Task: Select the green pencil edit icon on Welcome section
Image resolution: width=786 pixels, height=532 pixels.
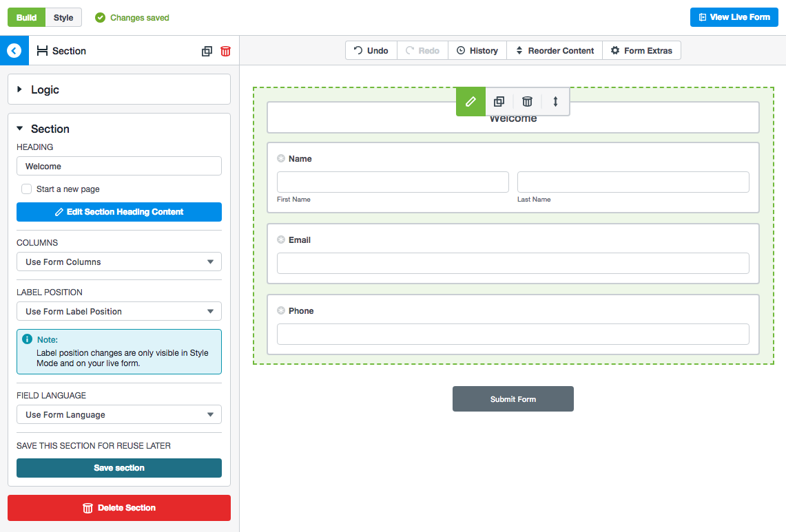Action: [x=470, y=101]
